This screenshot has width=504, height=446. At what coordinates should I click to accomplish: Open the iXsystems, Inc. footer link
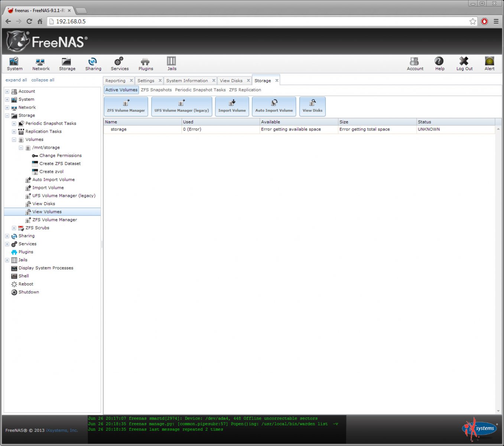point(62,430)
